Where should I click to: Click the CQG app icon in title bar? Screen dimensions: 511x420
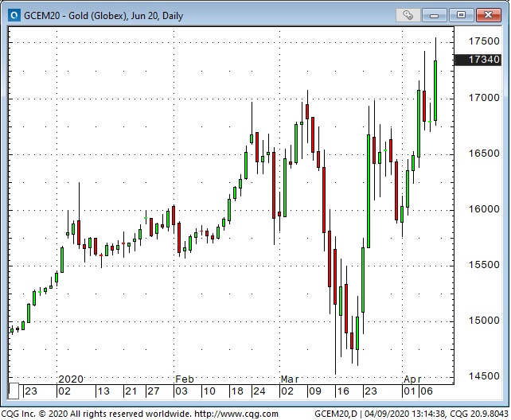tap(14, 15)
